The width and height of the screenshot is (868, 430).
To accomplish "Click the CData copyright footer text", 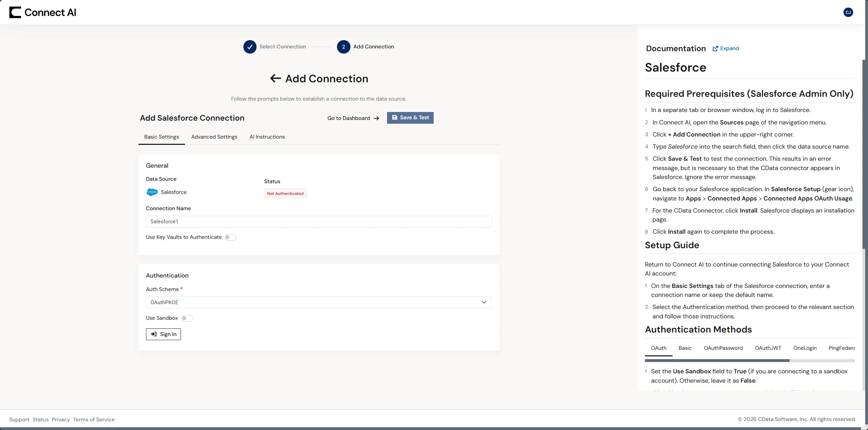I will click(x=797, y=419).
